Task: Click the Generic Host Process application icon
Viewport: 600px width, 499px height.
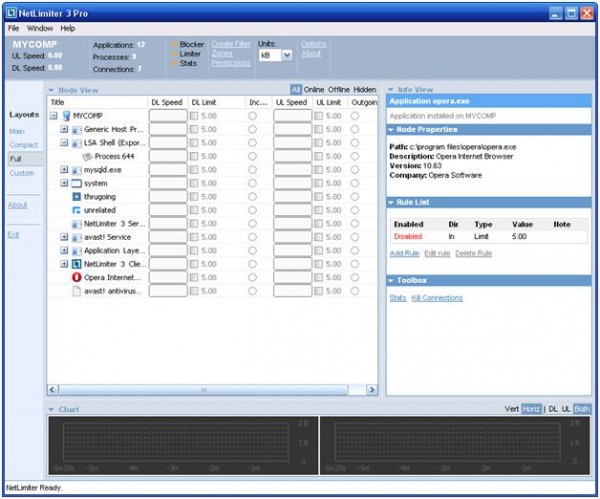Action: (x=77, y=129)
